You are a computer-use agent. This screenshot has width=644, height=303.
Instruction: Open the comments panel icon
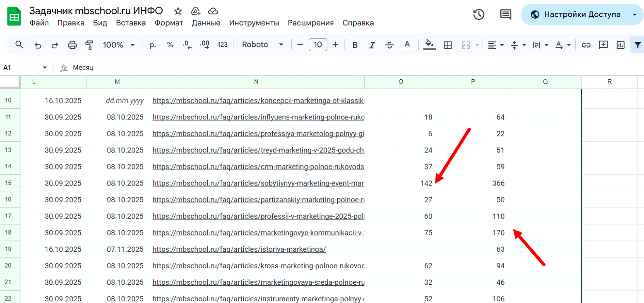pos(505,14)
